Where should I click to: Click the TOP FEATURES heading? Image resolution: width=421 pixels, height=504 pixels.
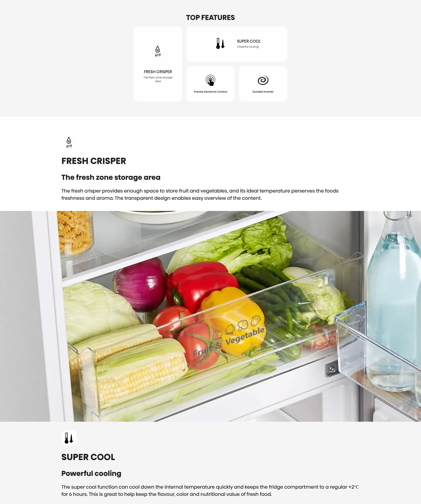[x=210, y=18]
